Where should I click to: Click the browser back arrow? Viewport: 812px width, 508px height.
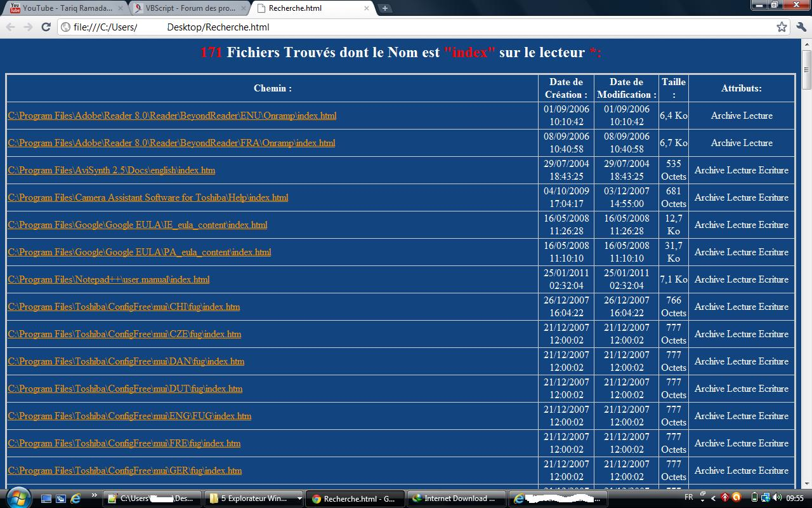10,27
